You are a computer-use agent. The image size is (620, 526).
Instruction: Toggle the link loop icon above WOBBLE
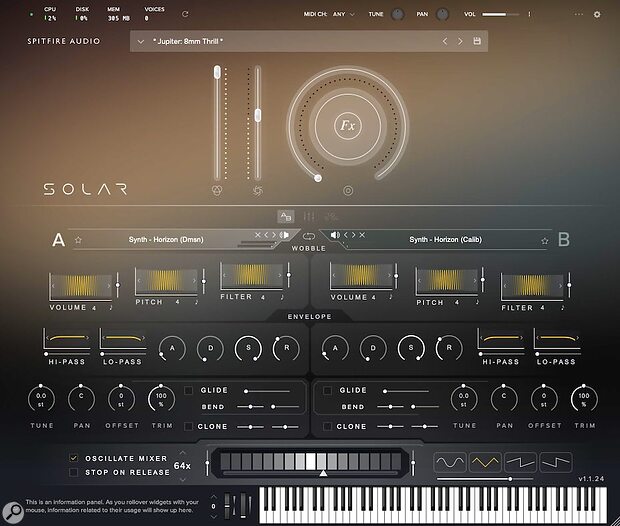(x=309, y=237)
